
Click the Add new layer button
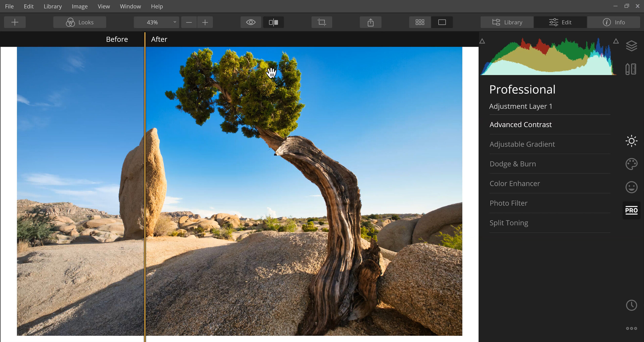pos(15,22)
